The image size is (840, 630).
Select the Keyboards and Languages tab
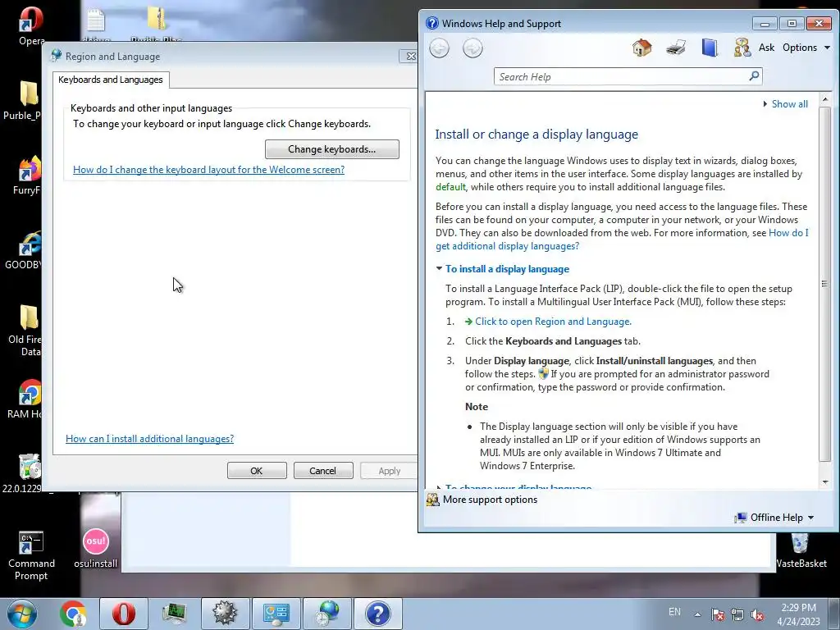(111, 80)
